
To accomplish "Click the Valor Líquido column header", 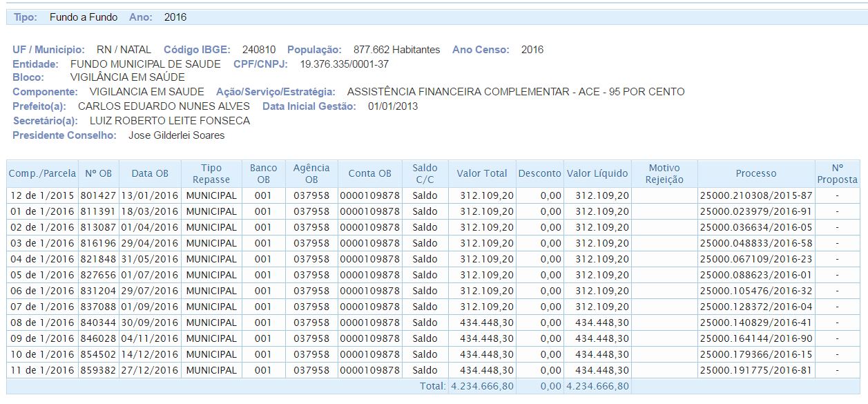I will (x=597, y=173).
